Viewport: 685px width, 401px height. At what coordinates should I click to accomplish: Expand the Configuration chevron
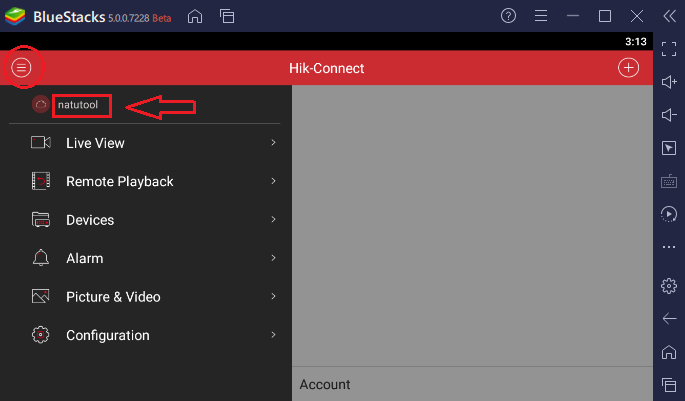point(273,335)
